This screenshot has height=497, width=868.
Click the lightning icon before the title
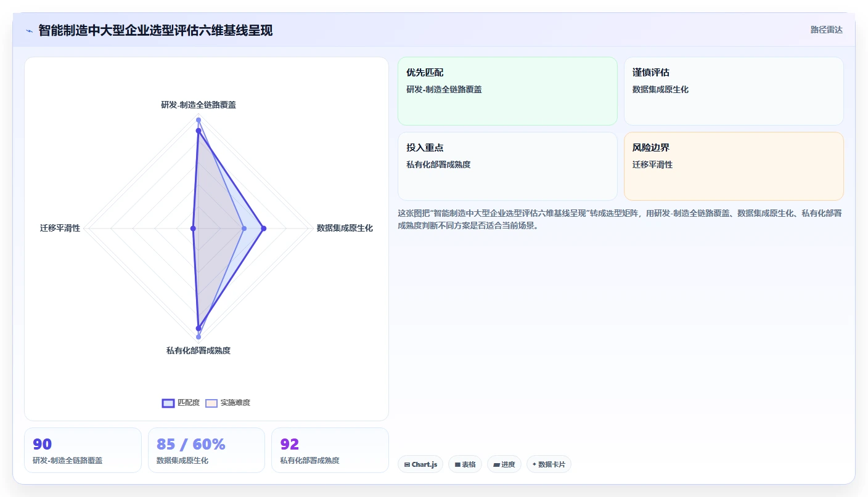pos(29,30)
